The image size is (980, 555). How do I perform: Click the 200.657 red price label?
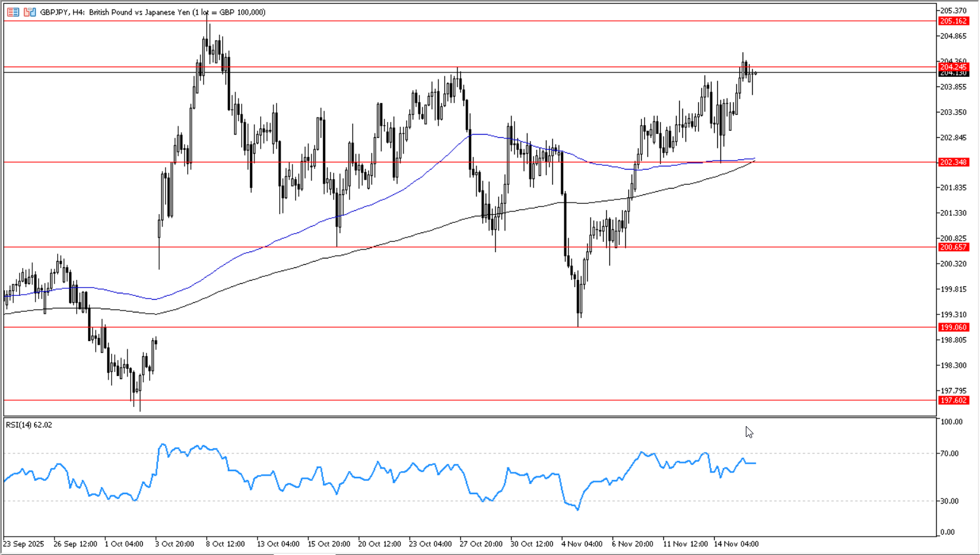(953, 247)
